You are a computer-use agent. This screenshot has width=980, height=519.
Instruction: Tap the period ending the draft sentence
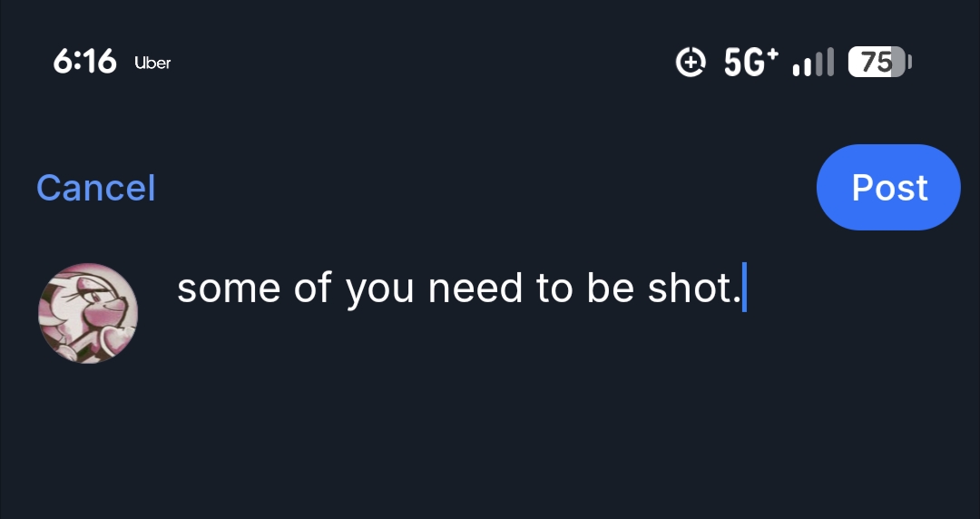736,299
